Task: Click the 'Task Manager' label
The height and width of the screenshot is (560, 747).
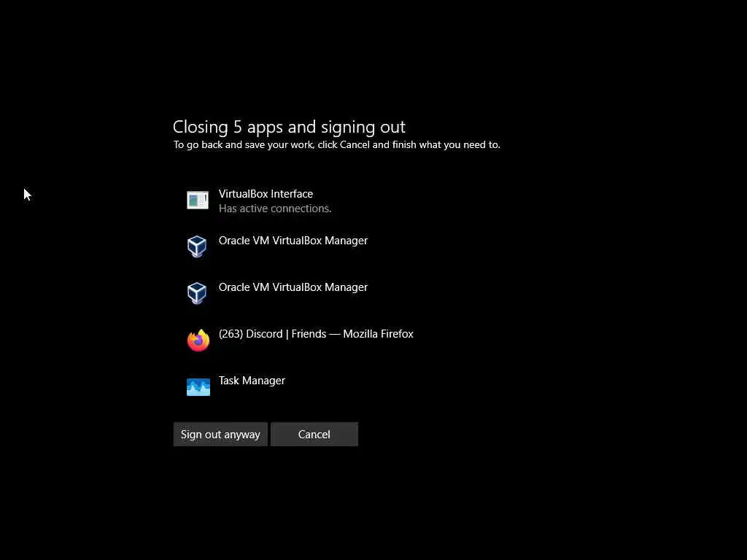Action: (252, 381)
